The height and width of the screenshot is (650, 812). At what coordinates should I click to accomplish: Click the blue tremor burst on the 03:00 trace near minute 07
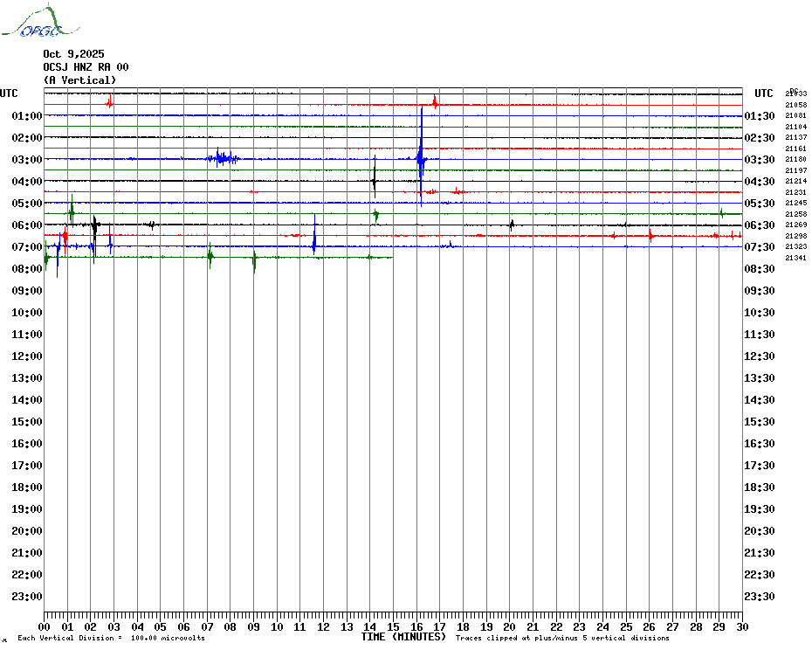(223, 157)
